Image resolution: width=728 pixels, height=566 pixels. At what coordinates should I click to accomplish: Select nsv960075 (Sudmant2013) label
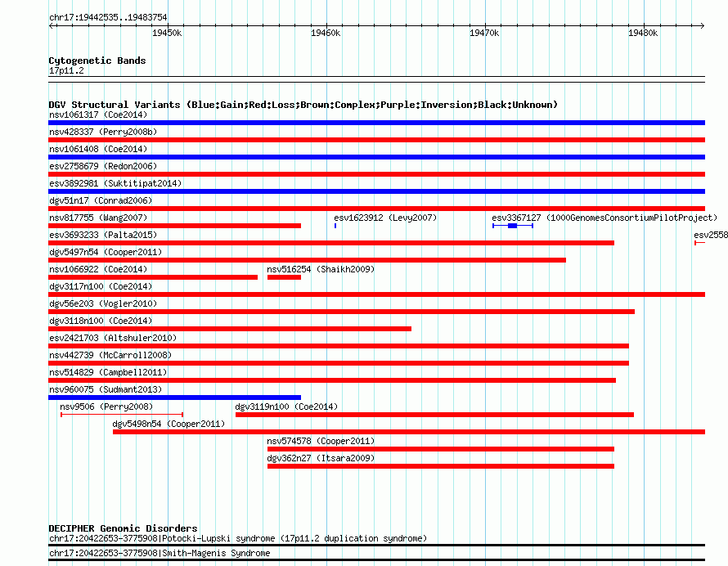coord(106,389)
